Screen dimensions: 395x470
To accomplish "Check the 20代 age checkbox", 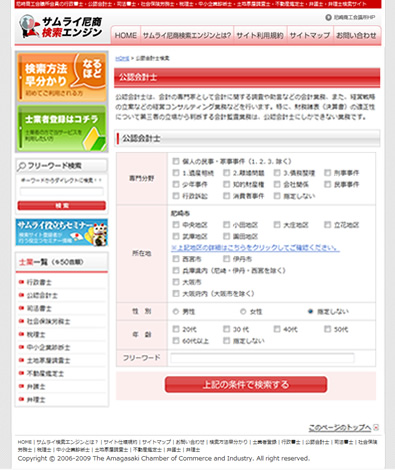I will [x=176, y=329].
